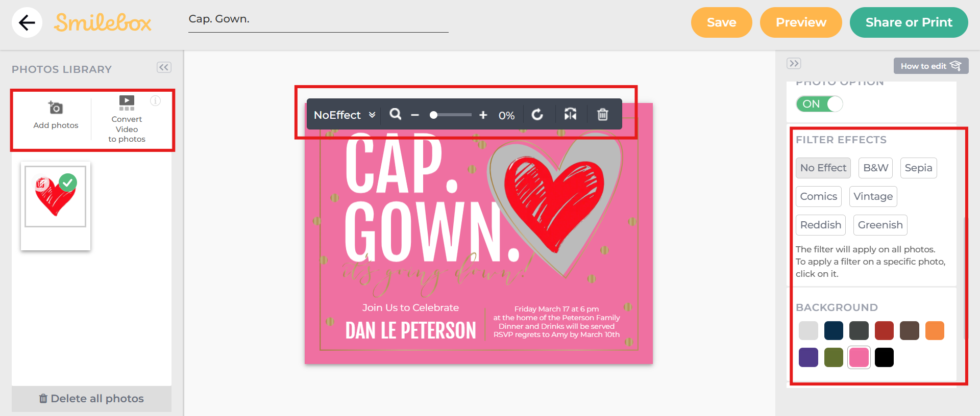
Task: Choose the olive green background color
Action: coord(834,357)
